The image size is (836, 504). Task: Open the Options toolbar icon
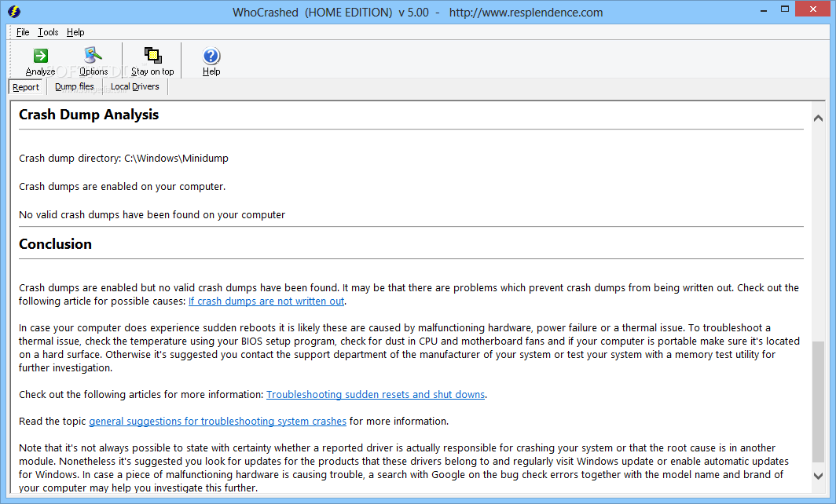[93, 61]
